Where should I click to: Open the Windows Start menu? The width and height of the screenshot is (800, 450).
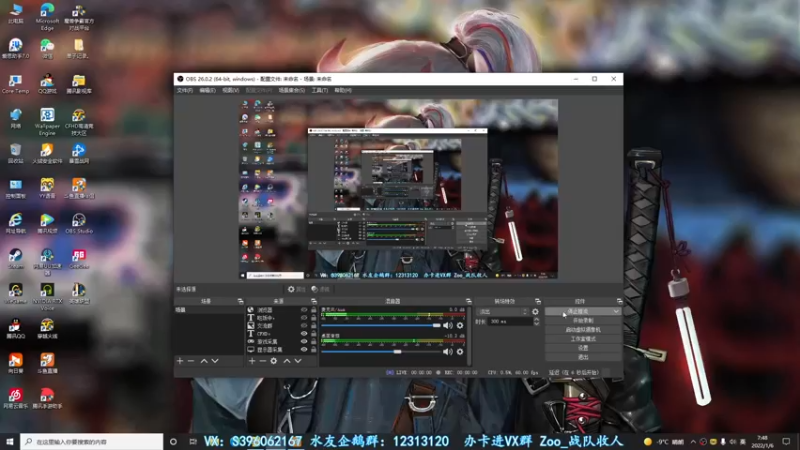10,442
